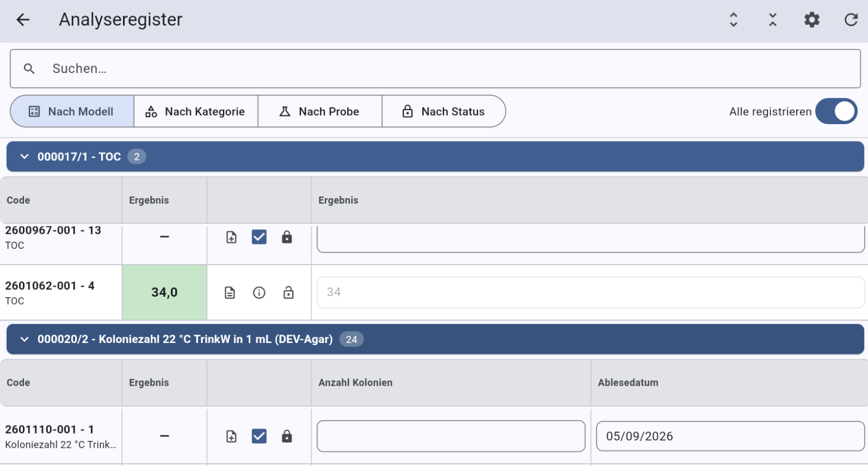The image size is (868, 466).
Task: Click Ergebnis input for 2600967-001 - 13
Action: click(x=590, y=238)
